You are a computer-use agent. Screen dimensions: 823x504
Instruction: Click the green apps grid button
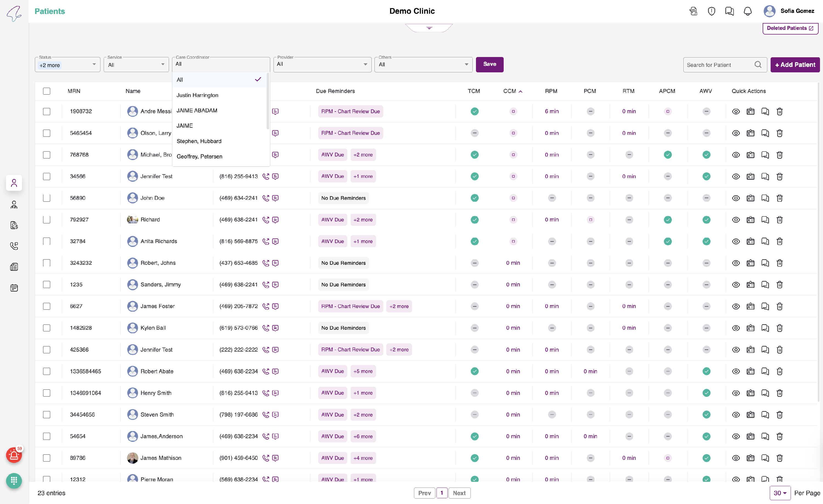click(x=14, y=481)
